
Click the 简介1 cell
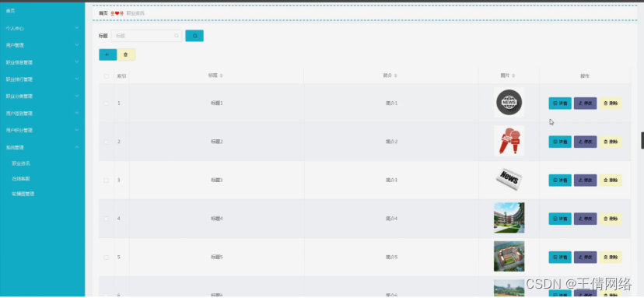pos(391,103)
